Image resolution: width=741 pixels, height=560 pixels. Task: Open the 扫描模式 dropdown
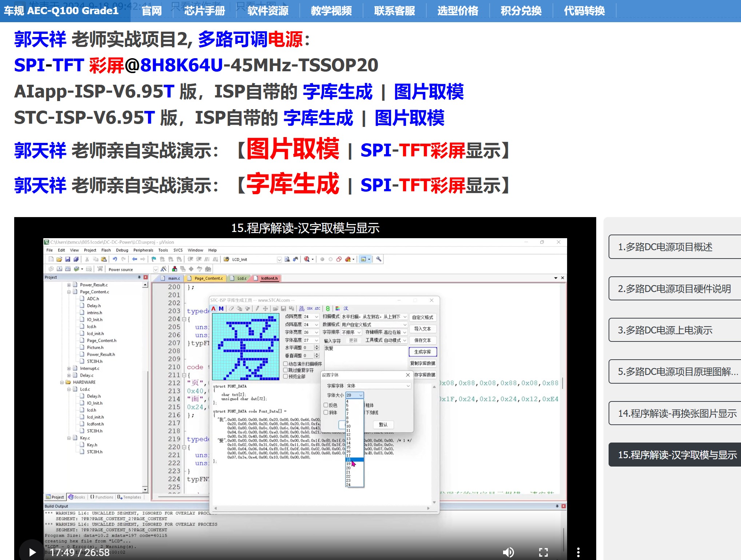374,317
